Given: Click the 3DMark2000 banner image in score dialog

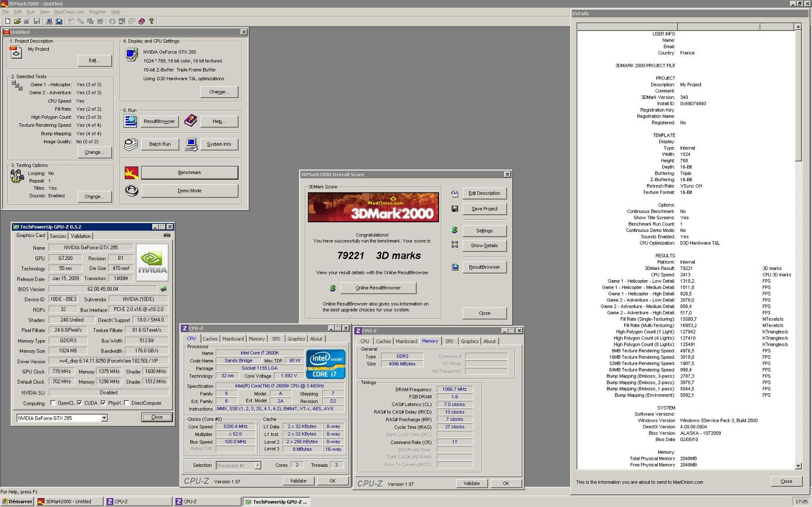Looking at the screenshot, I should [x=373, y=207].
